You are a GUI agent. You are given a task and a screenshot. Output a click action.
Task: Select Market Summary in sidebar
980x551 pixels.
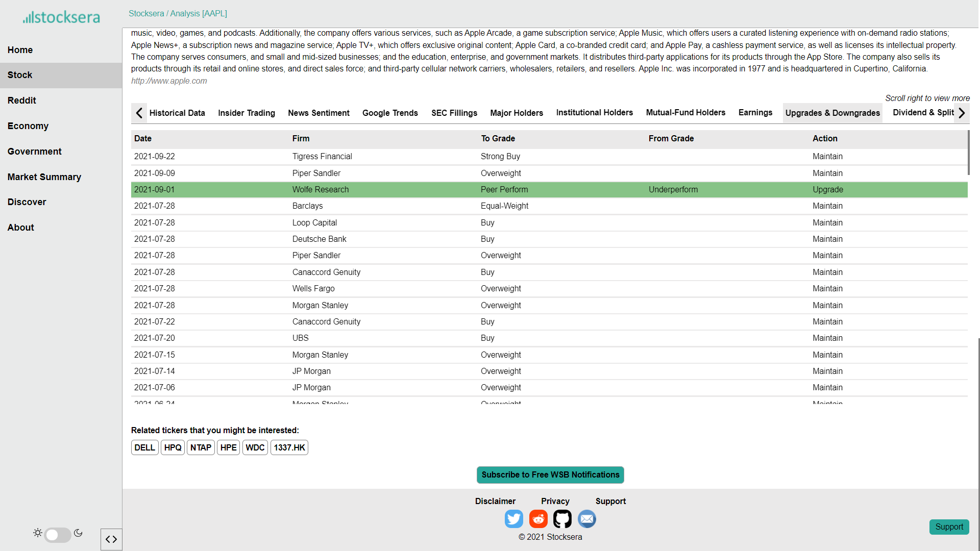click(x=44, y=177)
